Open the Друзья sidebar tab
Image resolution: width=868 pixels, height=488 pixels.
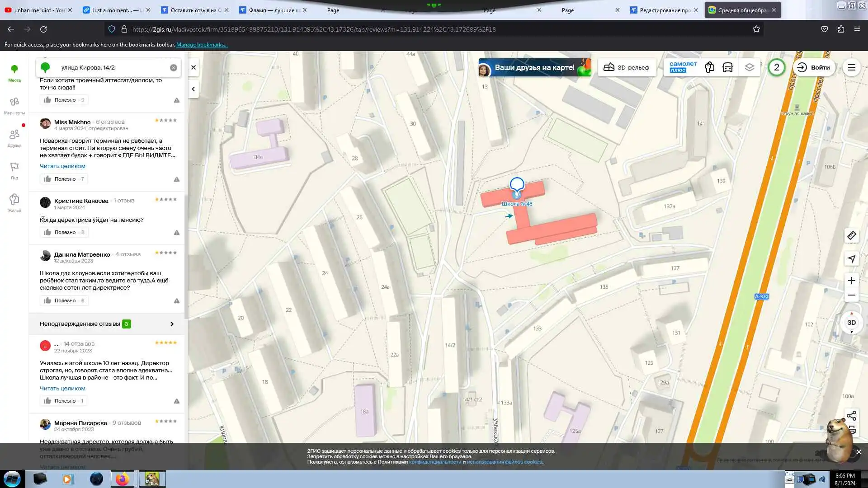14,138
